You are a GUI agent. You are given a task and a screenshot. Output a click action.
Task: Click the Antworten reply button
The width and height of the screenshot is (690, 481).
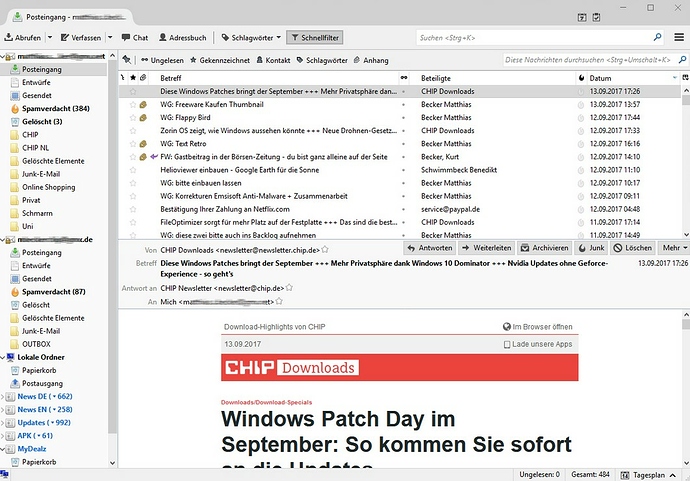pyautogui.click(x=430, y=248)
